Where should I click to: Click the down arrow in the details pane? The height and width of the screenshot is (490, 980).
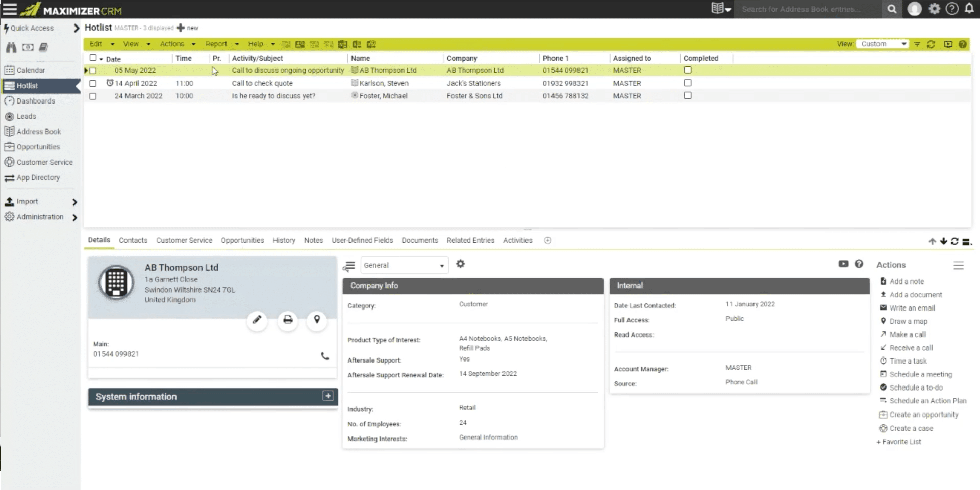pos(943,241)
